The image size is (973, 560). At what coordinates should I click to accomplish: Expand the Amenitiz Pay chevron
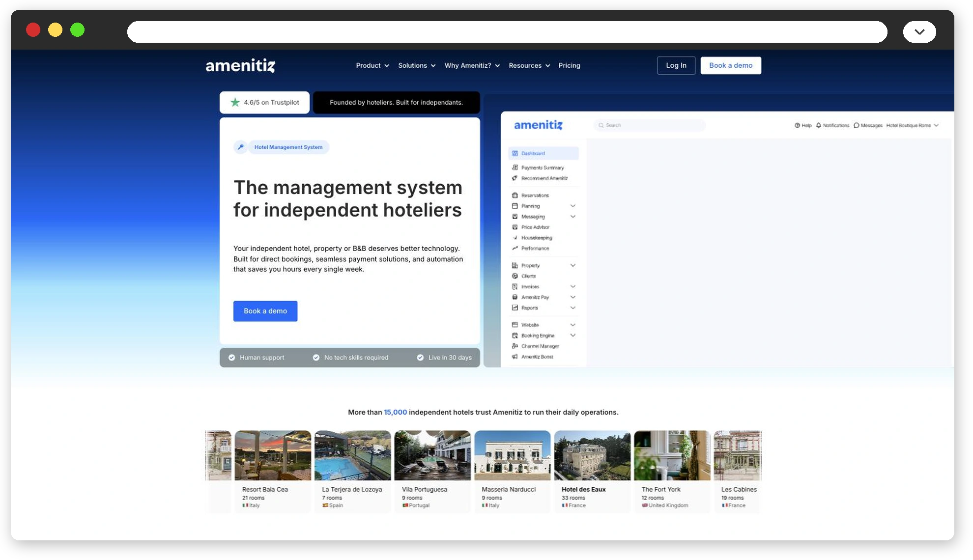pos(572,297)
